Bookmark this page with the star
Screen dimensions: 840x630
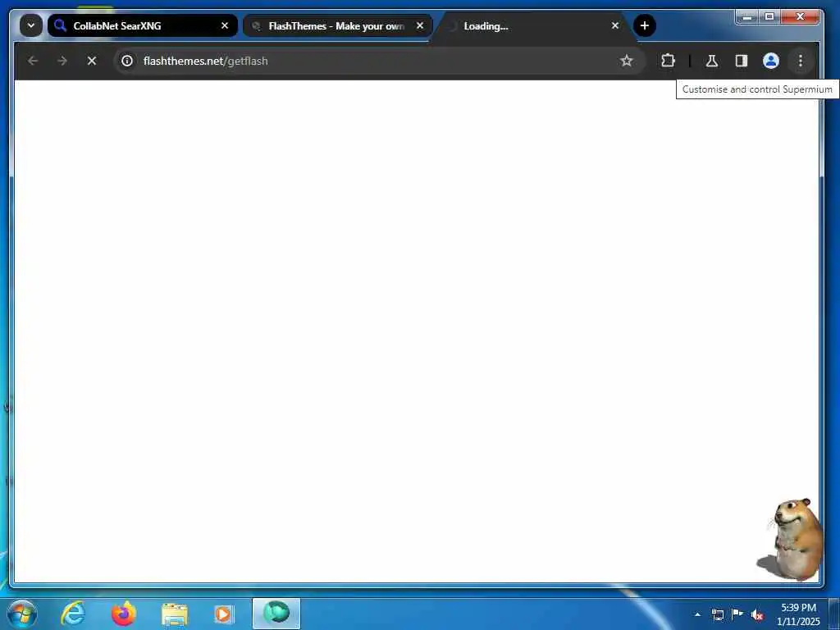coord(626,61)
